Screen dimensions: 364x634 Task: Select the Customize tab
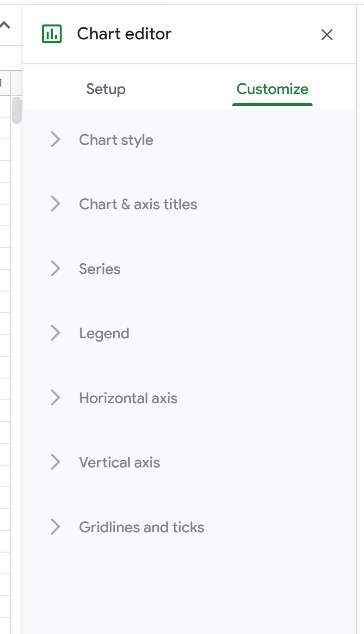[x=272, y=89]
